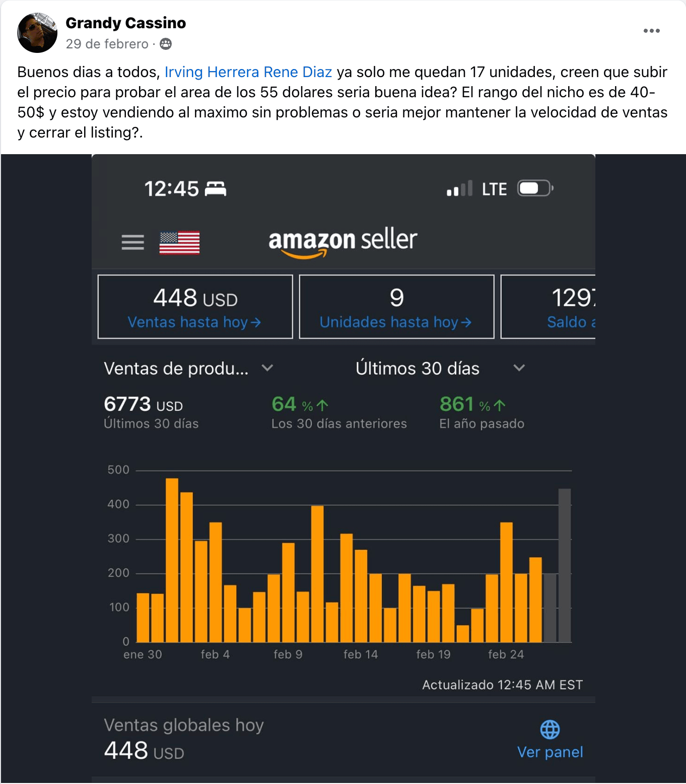Open the Ver panel link
The height and width of the screenshot is (784, 686).
pyautogui.click(x=550, y=752)
